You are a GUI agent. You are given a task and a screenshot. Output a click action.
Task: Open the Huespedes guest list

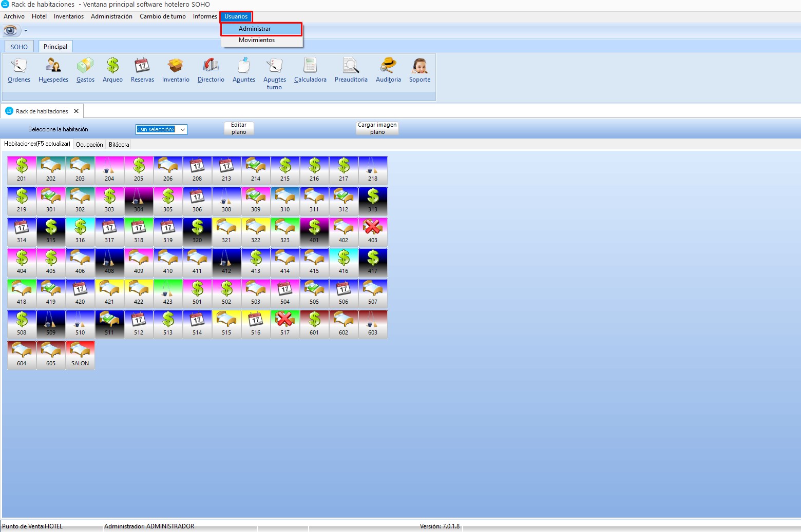click(x=53, y=70)
